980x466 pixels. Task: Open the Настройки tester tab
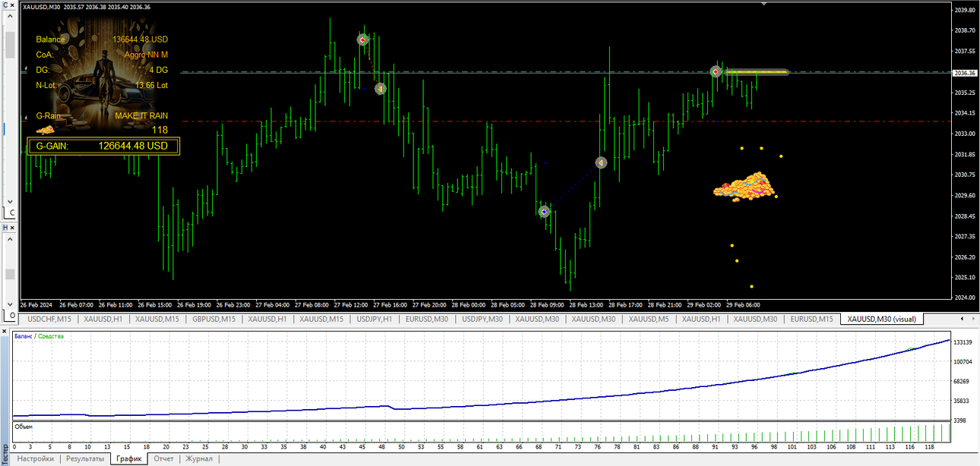[36, 458]
